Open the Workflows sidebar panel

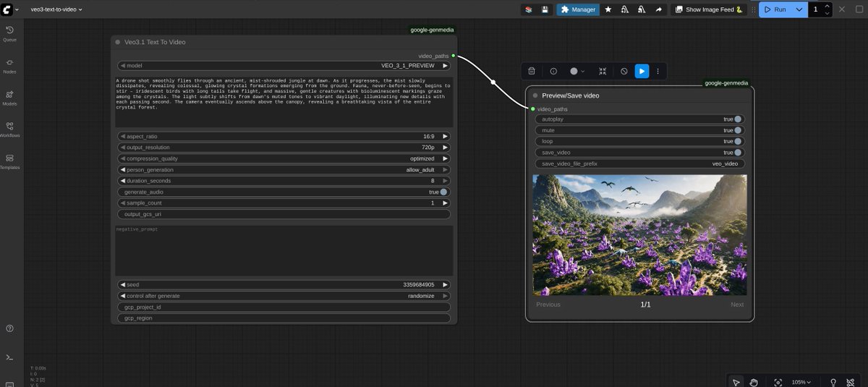[10, 129]
